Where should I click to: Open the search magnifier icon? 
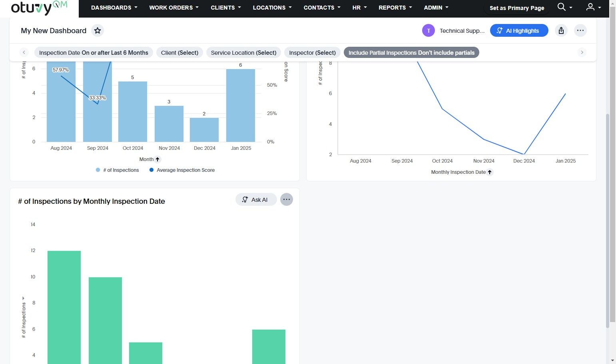561,7
